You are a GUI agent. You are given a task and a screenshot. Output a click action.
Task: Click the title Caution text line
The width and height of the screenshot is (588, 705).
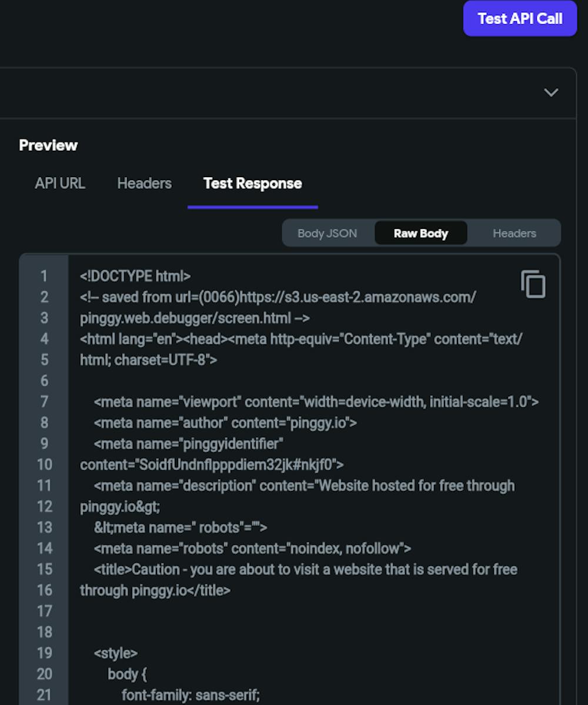(305, 570)
